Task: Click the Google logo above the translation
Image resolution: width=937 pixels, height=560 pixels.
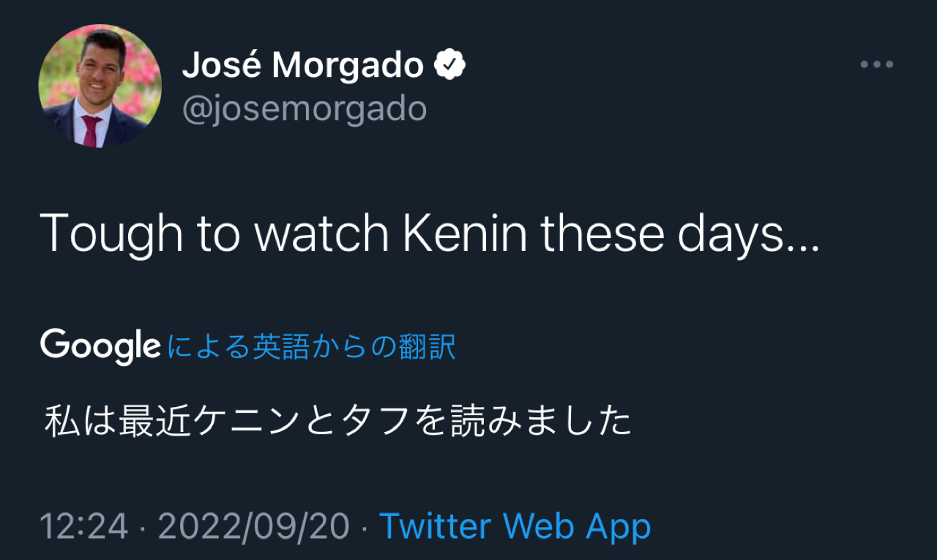Action: coord(100,346)
